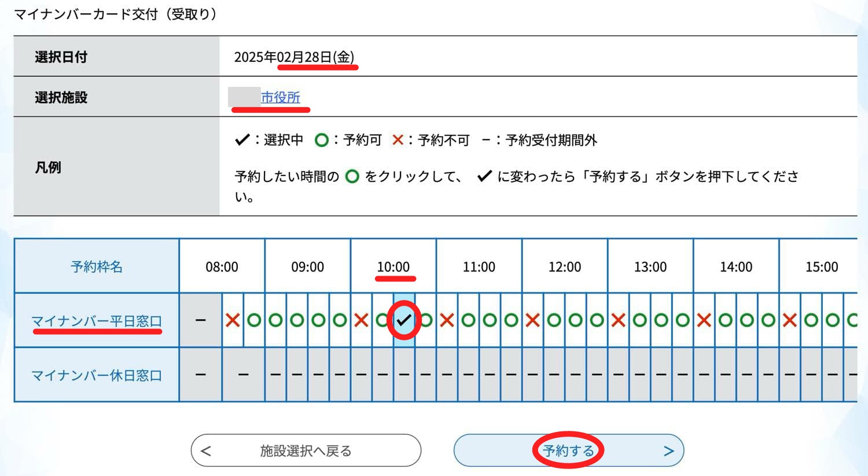This screenshot has width=868, height=476.
Task: Select the third green circle under 09:00
Action: click(318, 320)
